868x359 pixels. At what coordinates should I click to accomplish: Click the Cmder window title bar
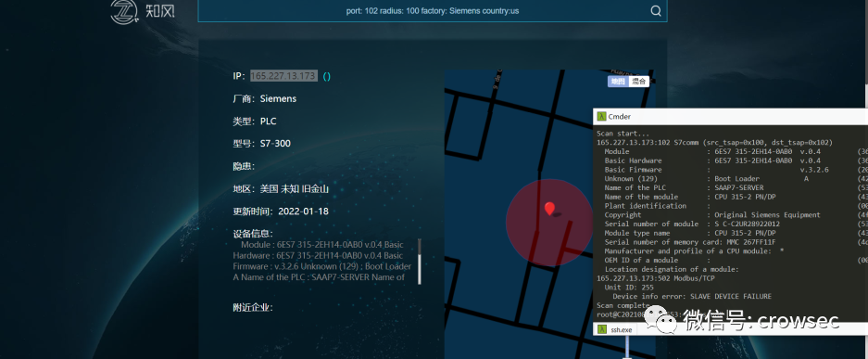click(730, 116)
